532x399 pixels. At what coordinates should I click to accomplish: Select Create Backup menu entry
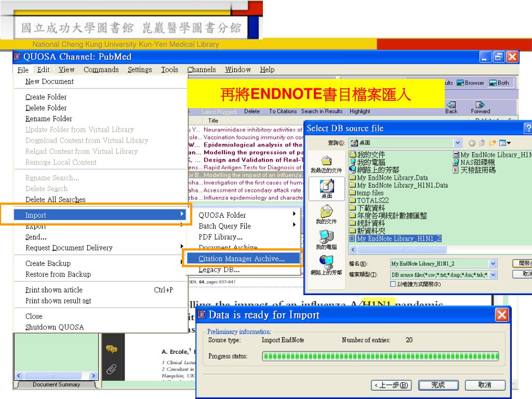(48, 263)
